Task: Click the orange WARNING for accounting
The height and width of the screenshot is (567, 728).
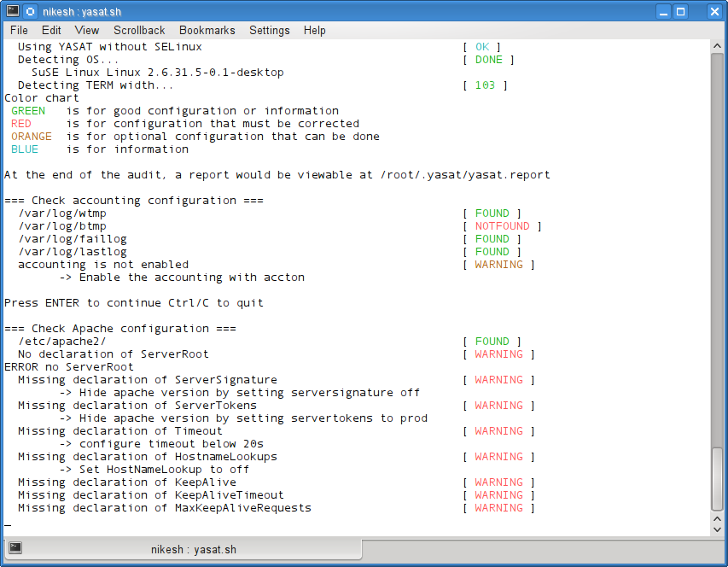Action: (x=498, y=265)
